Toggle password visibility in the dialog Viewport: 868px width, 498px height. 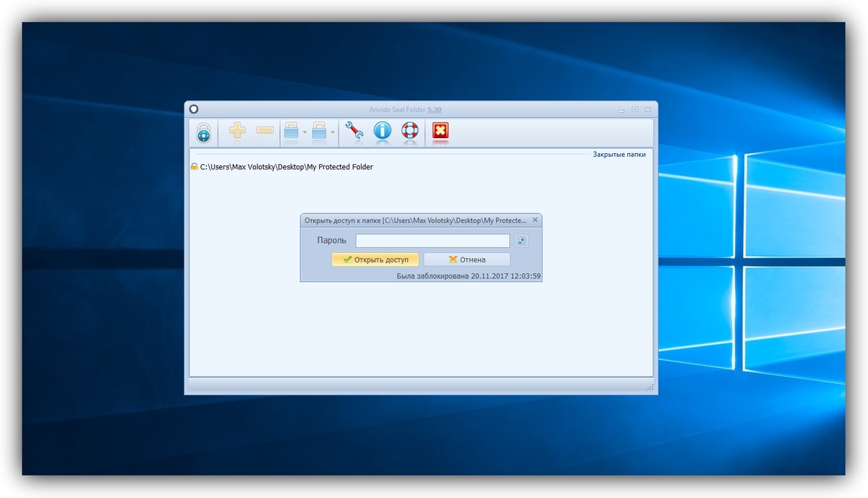pos(522,240)
